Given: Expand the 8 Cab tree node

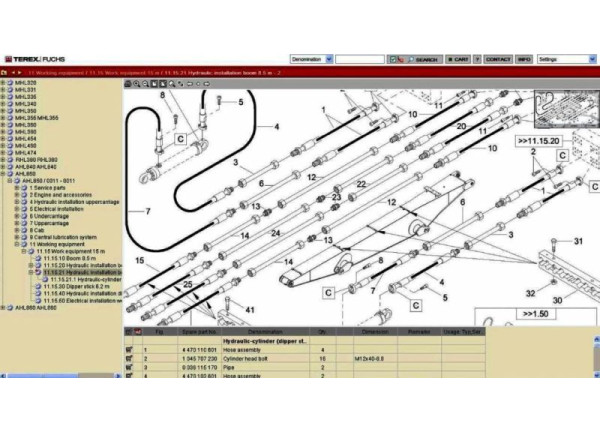Looking at the screenshot, I should (x=21, y=229).
